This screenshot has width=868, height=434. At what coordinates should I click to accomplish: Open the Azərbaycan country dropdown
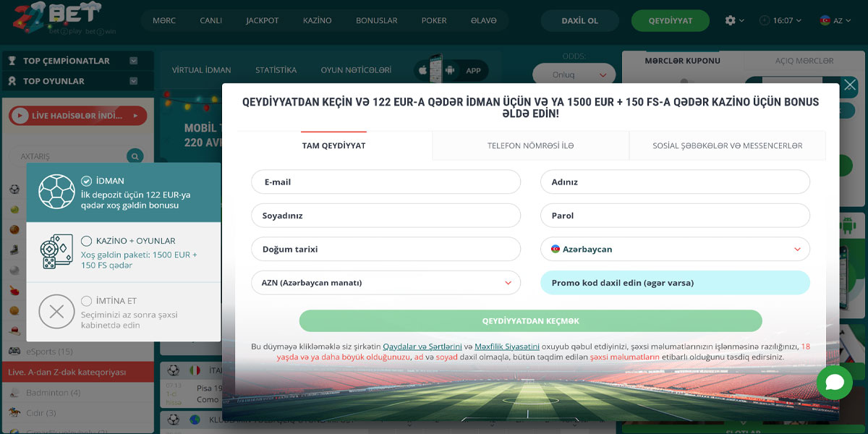coord(675,249)
